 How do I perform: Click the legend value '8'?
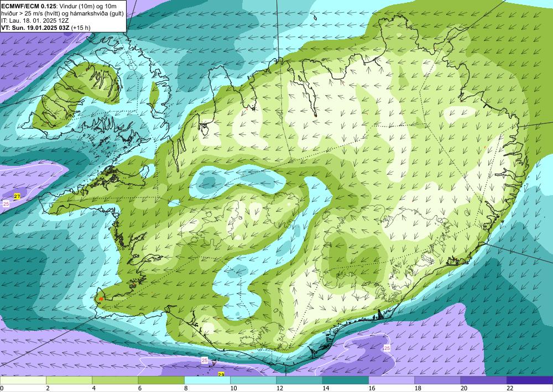[x=186, y=388]
